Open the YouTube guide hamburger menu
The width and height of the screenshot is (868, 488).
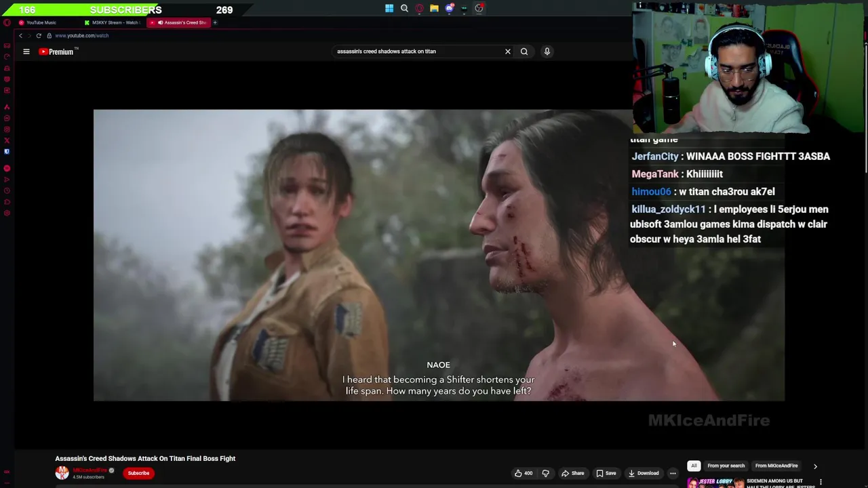(x=26, y=52)
